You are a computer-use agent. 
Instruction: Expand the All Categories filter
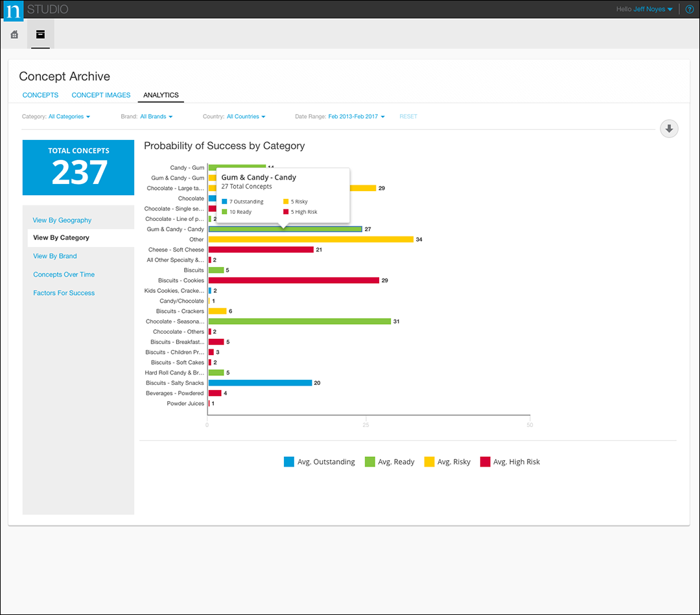click(x=69, y=117)
